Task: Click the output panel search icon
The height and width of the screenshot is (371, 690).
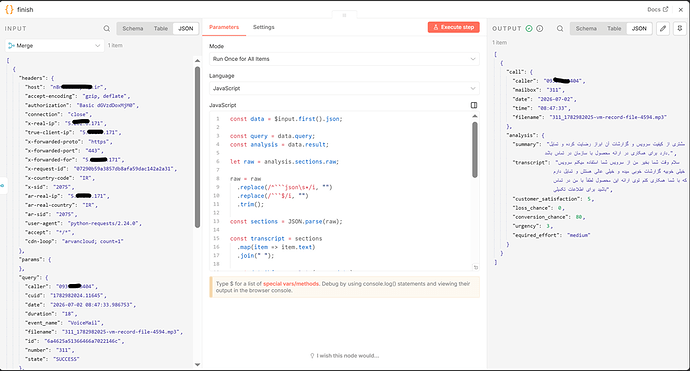Action: click(x=560, y=29)
